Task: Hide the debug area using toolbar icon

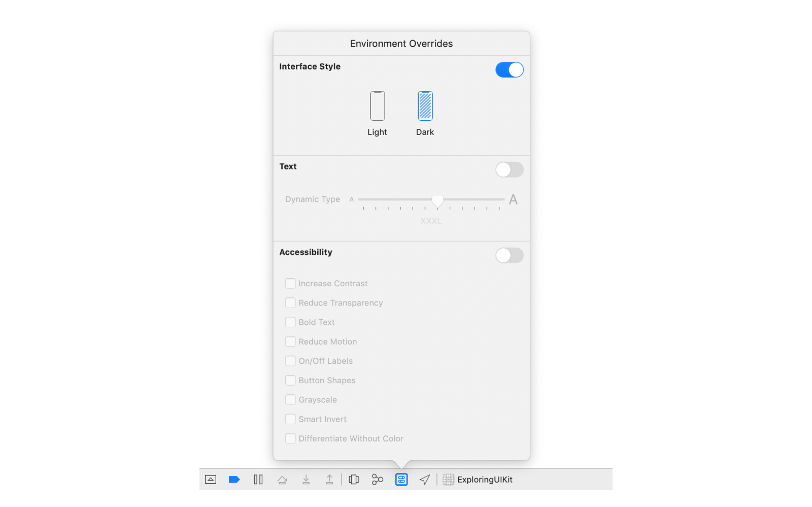Action: [211, 480]
